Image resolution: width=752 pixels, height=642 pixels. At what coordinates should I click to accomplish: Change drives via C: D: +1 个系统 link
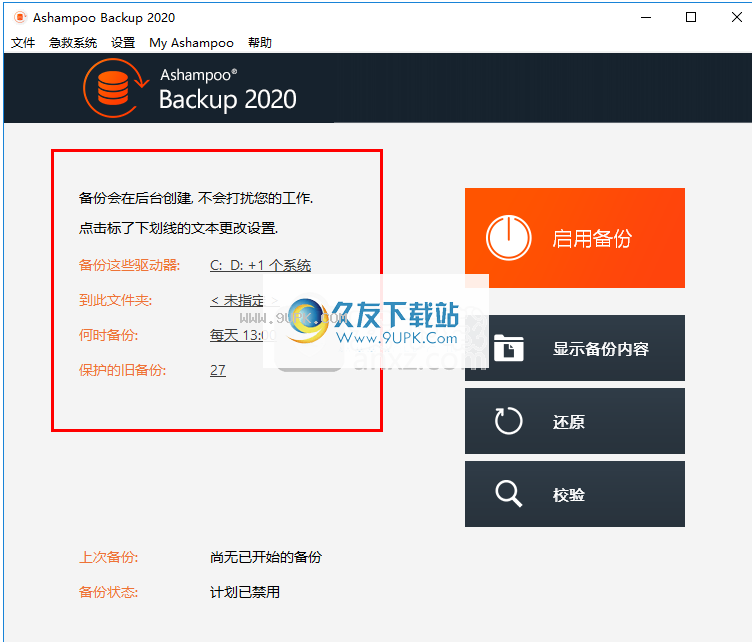click(260, 265)
